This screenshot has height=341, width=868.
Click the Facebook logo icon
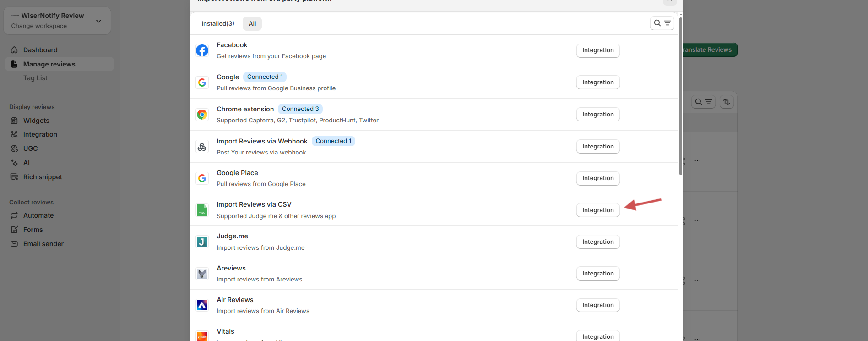(x=202, y=50)
